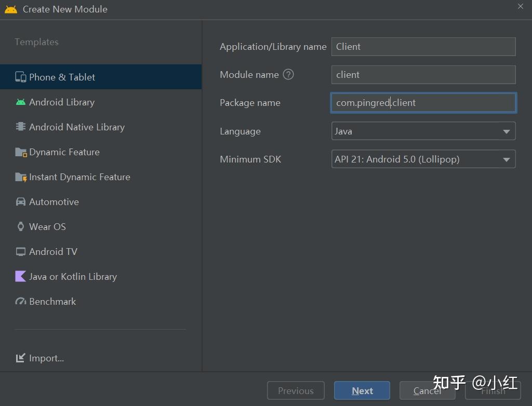Click the Android TV screen icon
This screenshot has height=406, width=532.
pyautogui.click(x=21, y=252)
